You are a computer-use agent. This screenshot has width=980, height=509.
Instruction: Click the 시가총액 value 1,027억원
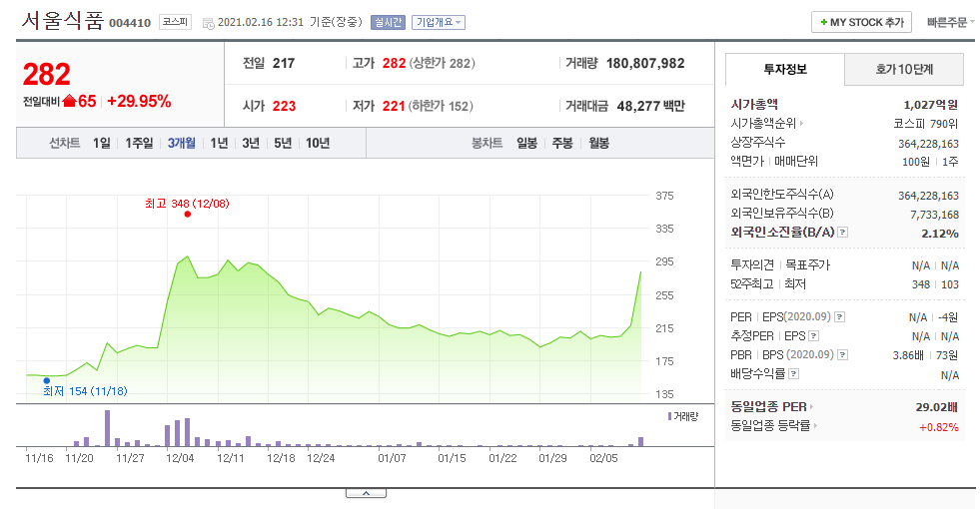(931, 105)
